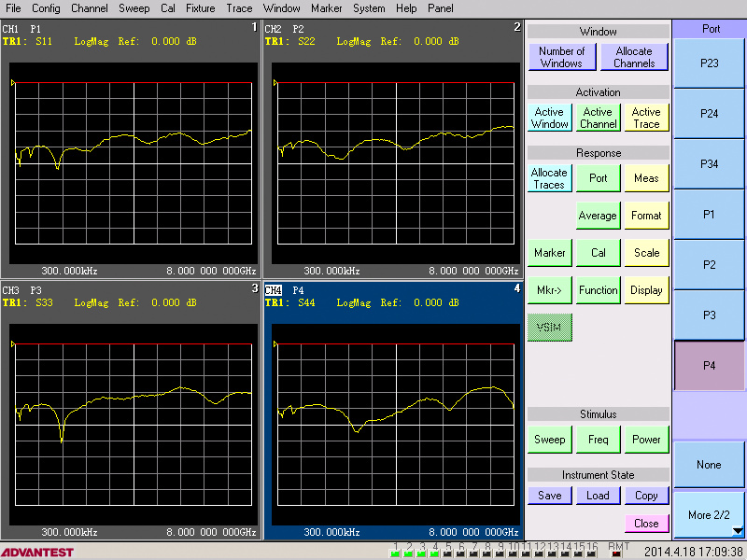Click the reference marker triangle in window 1
747x560 pixels.
pos(13,83)
